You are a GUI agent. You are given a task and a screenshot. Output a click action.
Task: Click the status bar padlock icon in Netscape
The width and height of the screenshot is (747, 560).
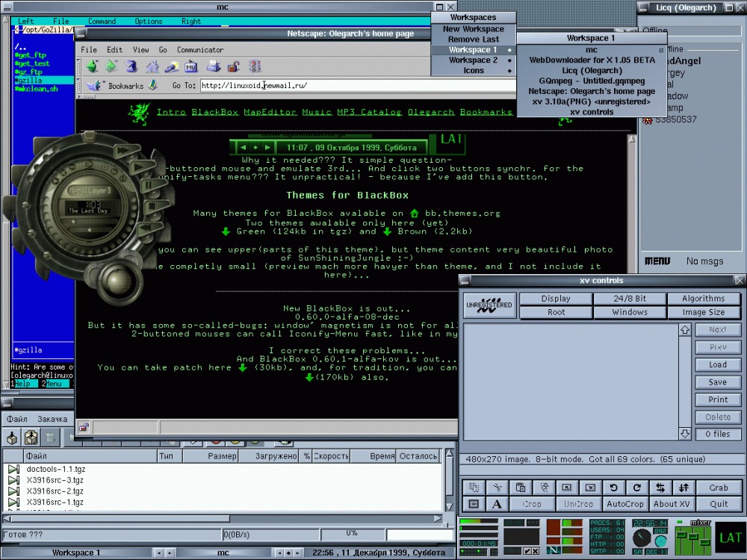[84, 427]
